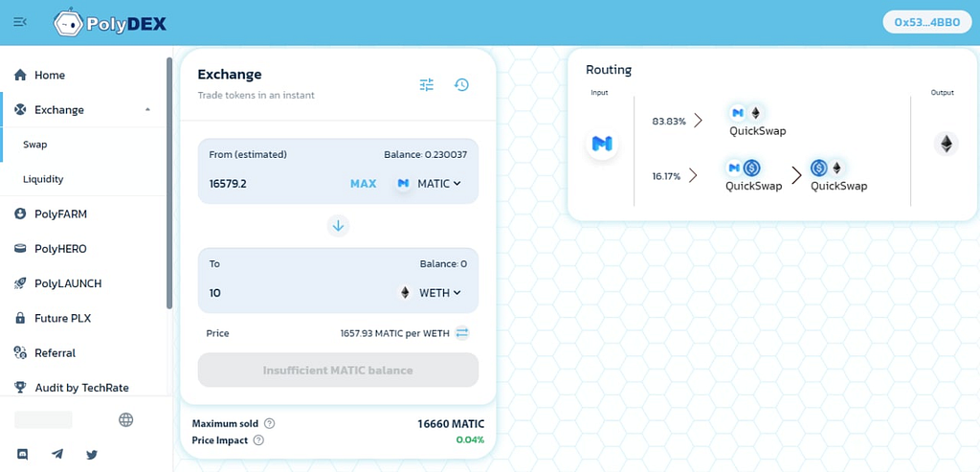Screen dimensions: 980x472
Task: Click the 0.04% price impact value
Action: point(470,440)
